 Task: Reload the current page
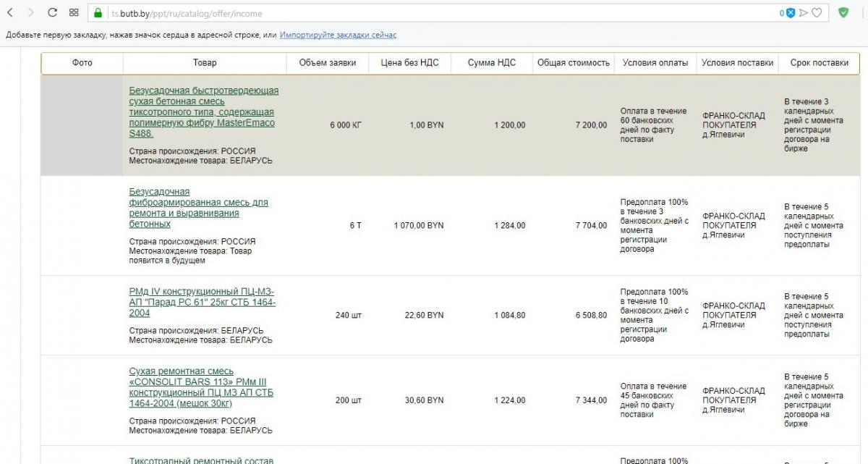click(x=52, y=13)
